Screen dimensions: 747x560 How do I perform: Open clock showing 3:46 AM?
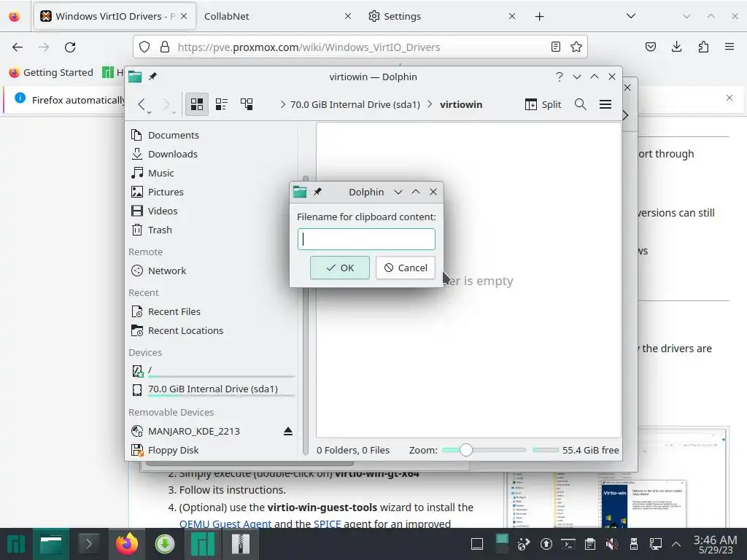(716, 544)
